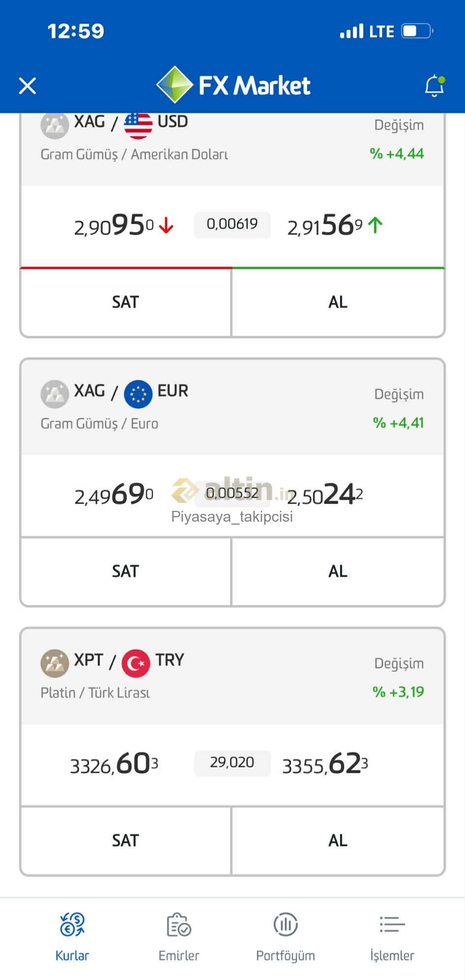Tap the XPT / TRY change percentage +3,19
Image resolution: width=465 pixels, height=980 pixels.
click(398, 692)
